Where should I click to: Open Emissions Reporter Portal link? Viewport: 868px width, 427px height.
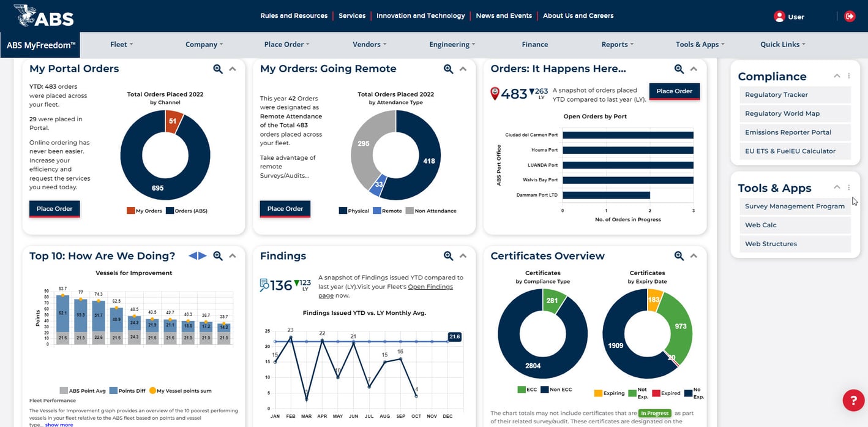794,132
